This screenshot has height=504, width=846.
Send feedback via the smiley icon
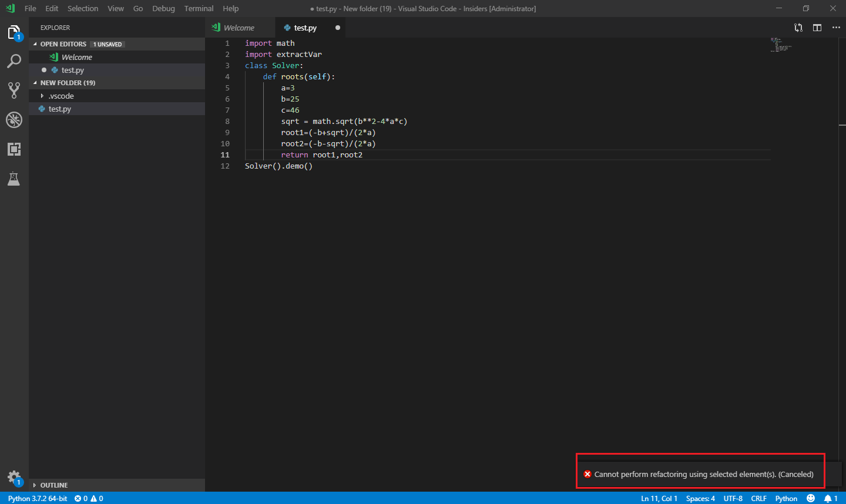tap(811, 498)
